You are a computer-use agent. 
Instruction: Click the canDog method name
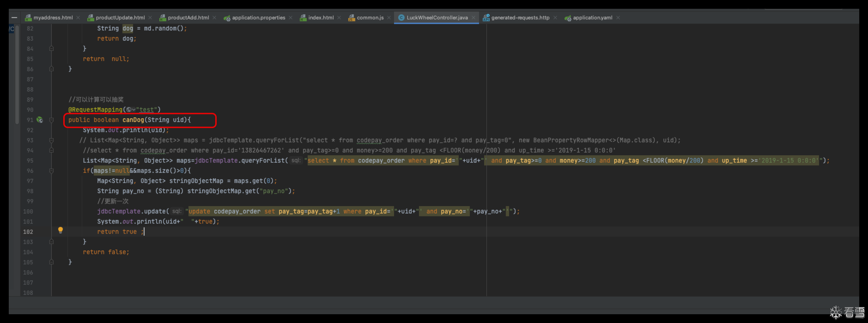[x=133, y=120]
